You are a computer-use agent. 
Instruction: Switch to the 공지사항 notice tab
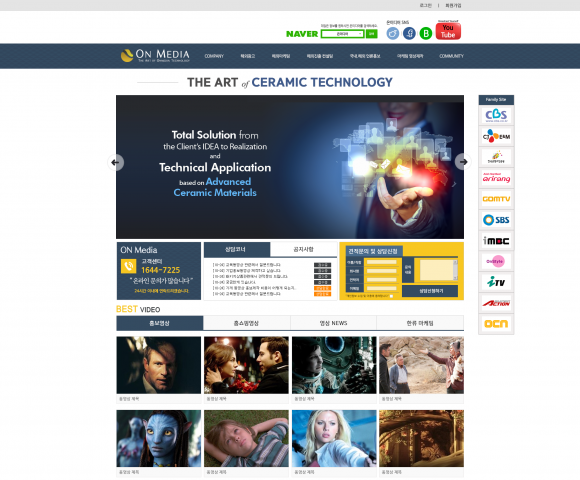303,249
